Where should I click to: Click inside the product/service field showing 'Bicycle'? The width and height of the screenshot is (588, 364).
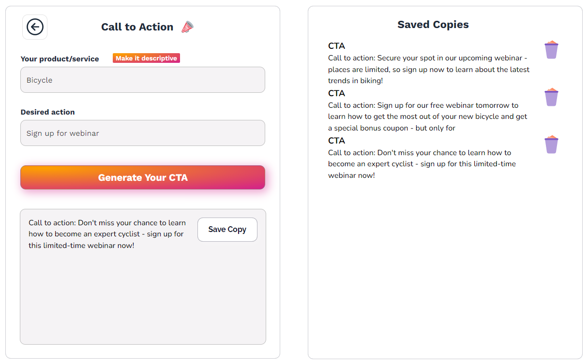click(142, 80)
